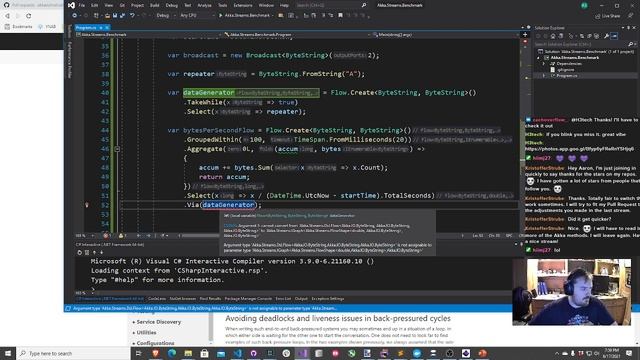The height and width of the screenshot is (360, 640).
Task: Open the Analyze menu
Action: [204, 5]
